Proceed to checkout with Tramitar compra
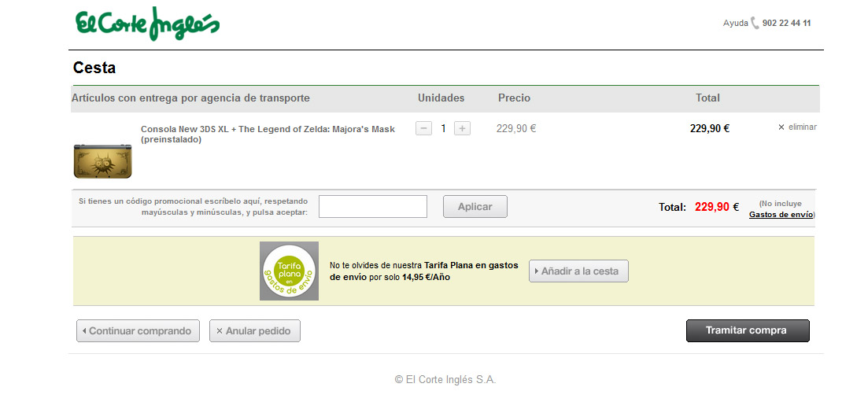868x413 pixels. (x=748, y=330)
